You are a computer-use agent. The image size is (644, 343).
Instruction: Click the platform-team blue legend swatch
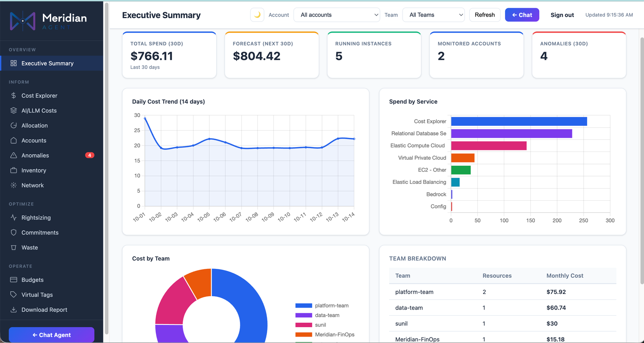click(x=303, y=306)
